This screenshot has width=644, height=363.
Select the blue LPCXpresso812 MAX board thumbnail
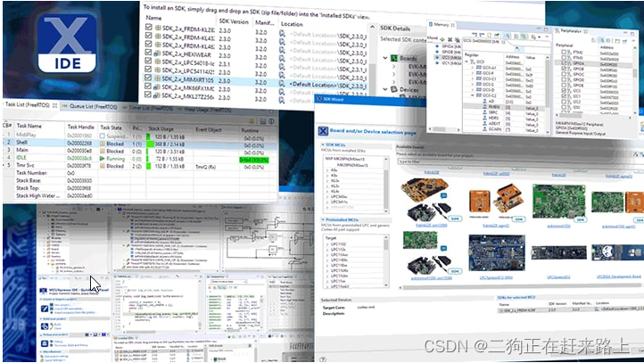497,253
